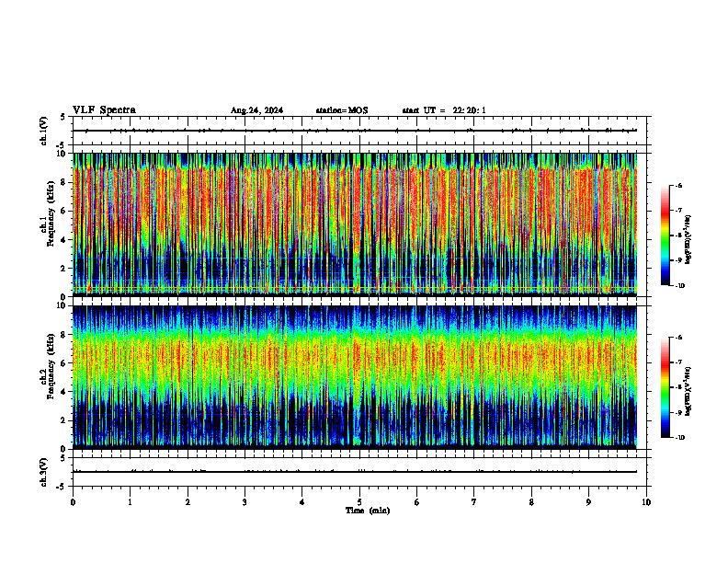Click the time axis tick label "5"
728x563 pixels.
pos(359,502)
